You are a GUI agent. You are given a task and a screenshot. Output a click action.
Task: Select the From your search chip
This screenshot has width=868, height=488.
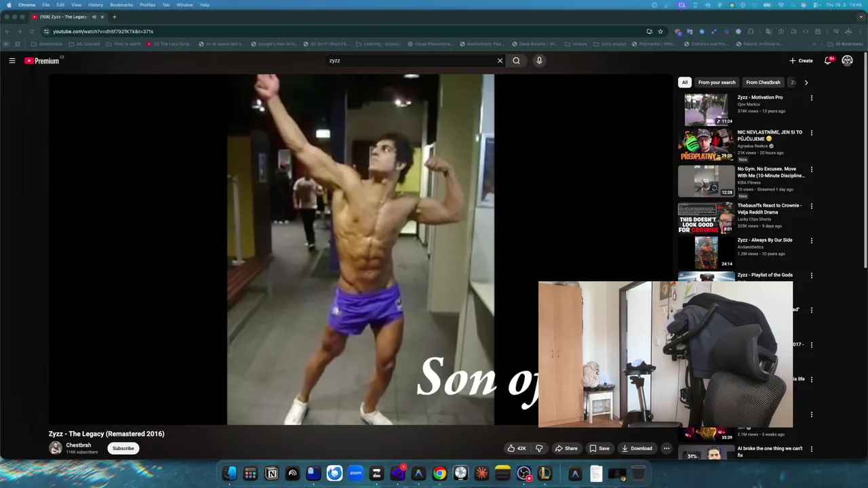click(x=717, y=82)
